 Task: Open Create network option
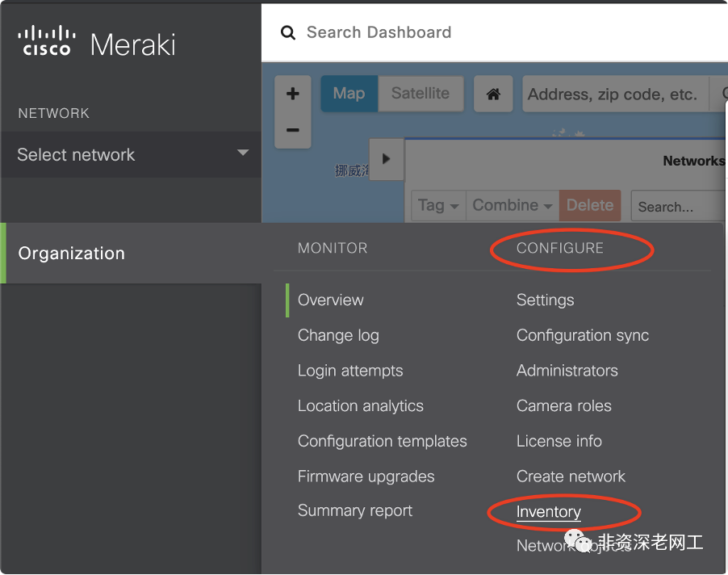click(571, 476)
